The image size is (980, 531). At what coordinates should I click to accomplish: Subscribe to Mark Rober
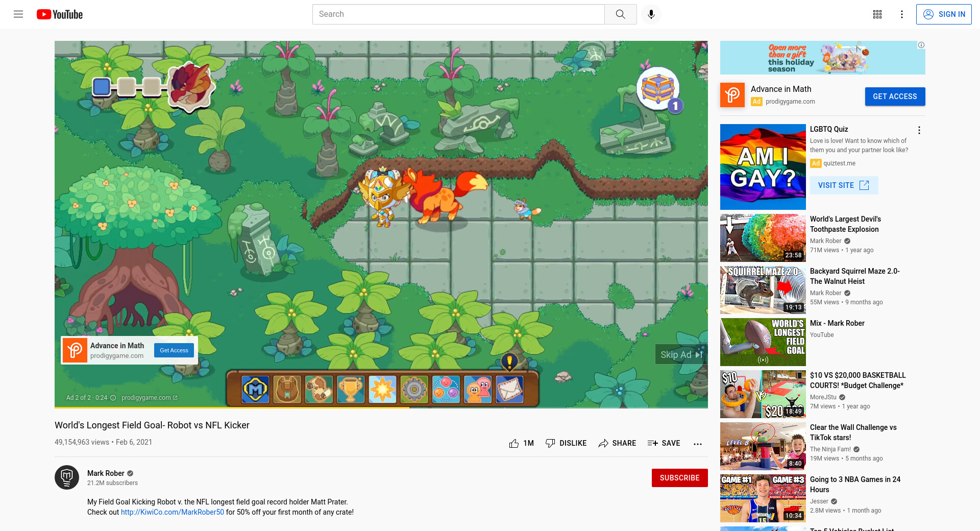pos(679,478)
